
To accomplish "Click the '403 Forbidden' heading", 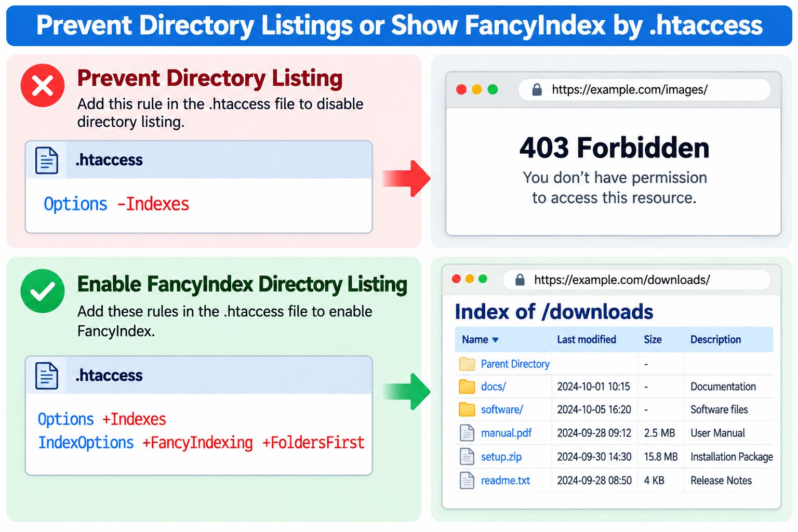I will (614, 148).
